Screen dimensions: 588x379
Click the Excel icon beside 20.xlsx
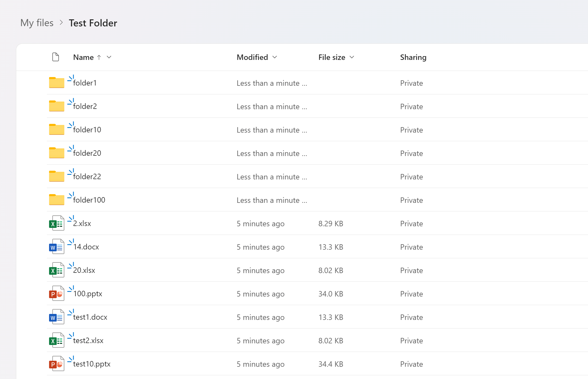56,270
